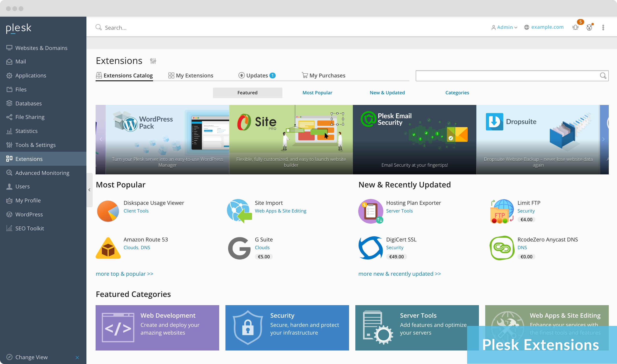Click the 'more top & popular >>' link
The height and width of the screenshot is (364, 617).
124,274
